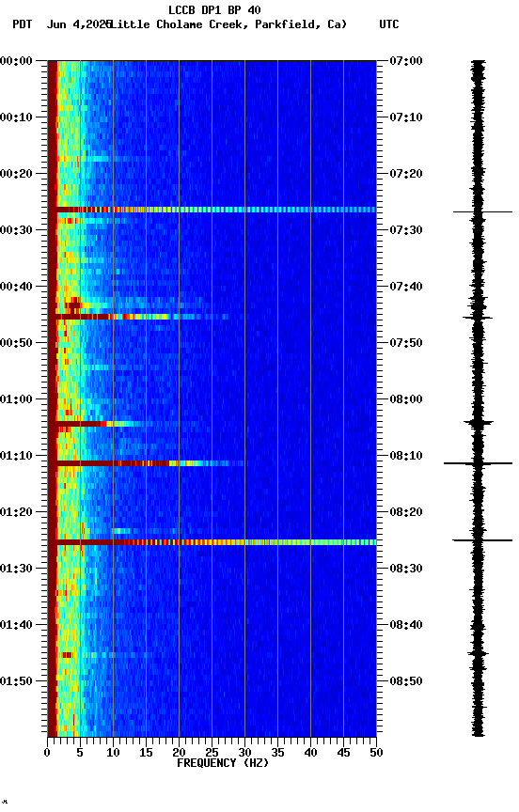Click the title 'LCCB DP1 BP 40'
519x812 pixels.
[214, 9]
